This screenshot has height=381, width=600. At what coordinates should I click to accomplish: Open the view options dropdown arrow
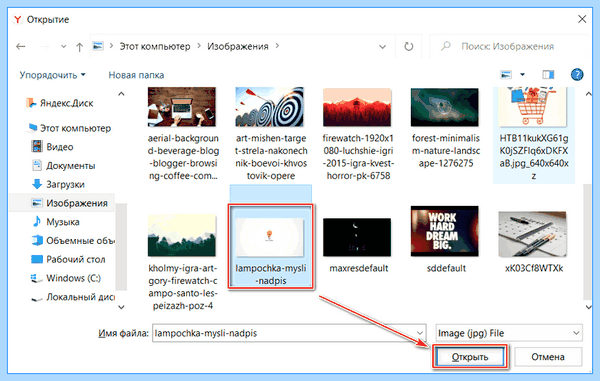pos(522,75)
